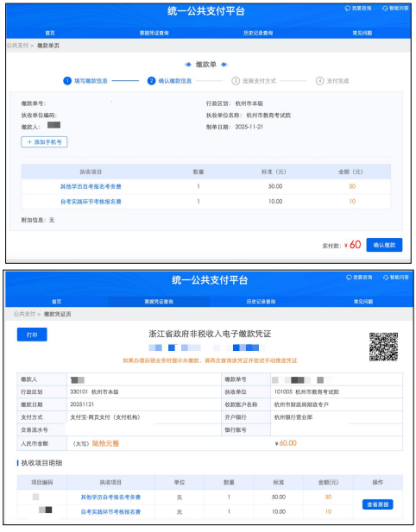Click step 4 支付完成
416x532 pixels.
pyautogui.click(x=332, y=81)
